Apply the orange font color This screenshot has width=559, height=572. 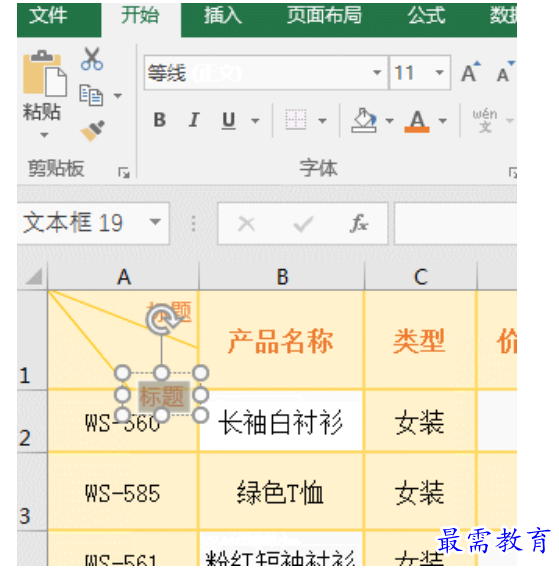point(417,121)
